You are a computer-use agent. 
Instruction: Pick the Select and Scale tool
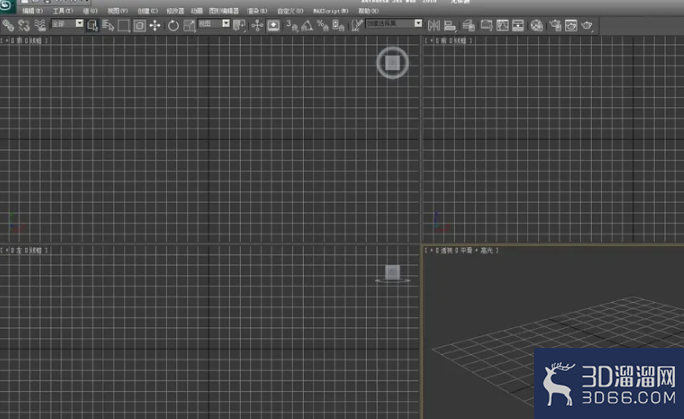tap(189, 25)
